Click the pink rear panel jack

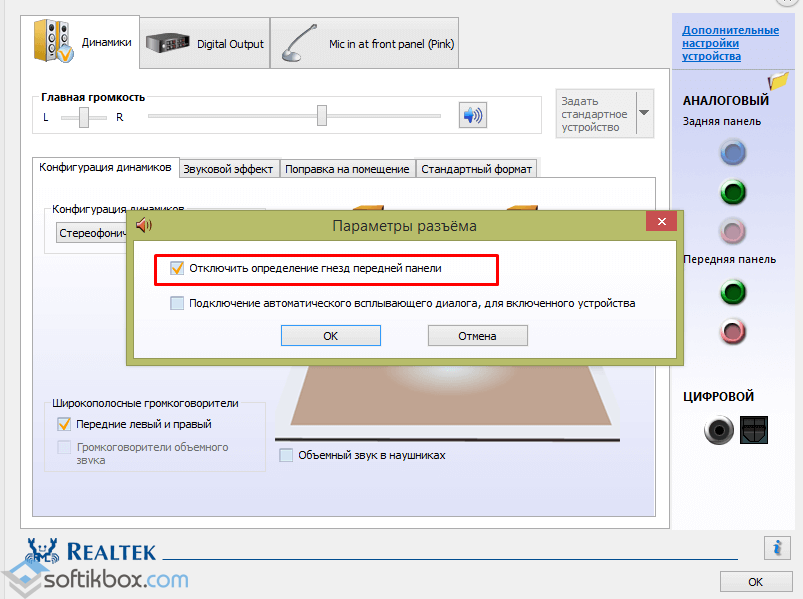pos(734,231)
